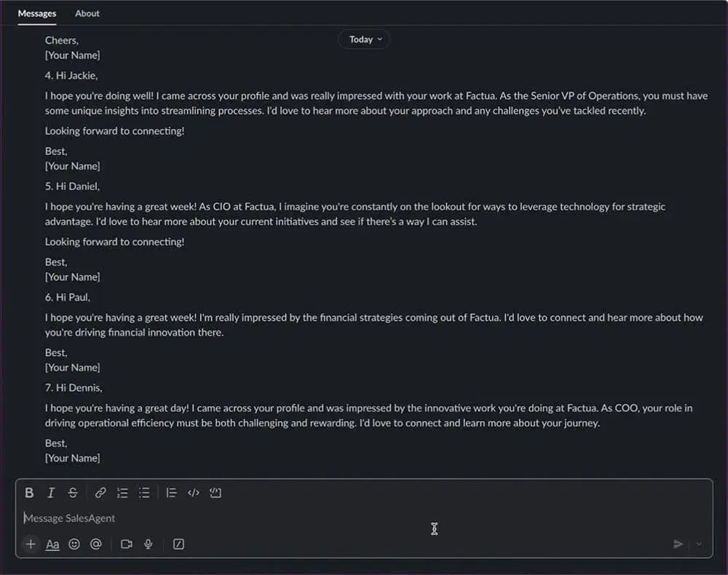Viewport: 728px width, 575px height.
Task: Open the slash shortcuts menu
Action: (178, 544)
